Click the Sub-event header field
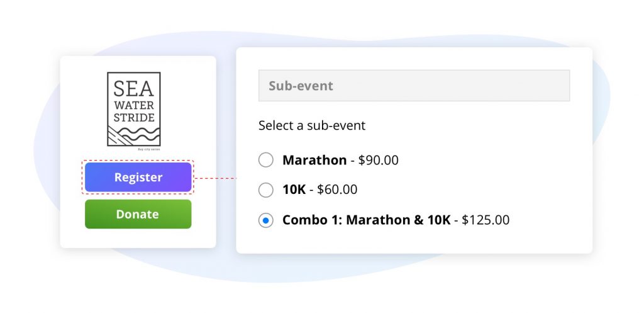The width and height of the screenshot is (644, 313). click(x=414, y=86)
